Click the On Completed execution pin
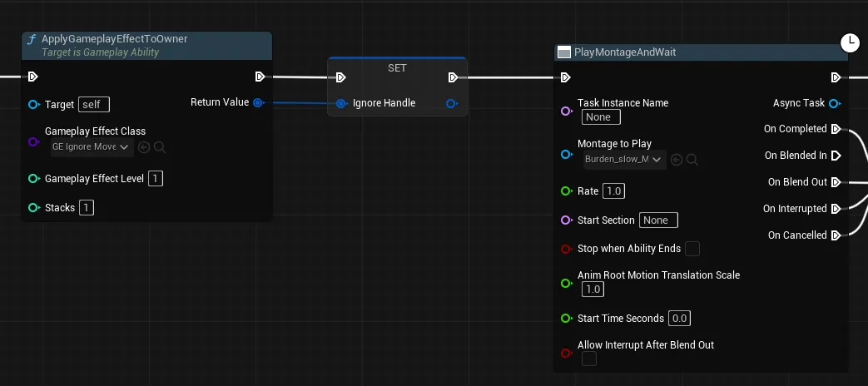Screen dimensions: 868x386 pos(836,129)
